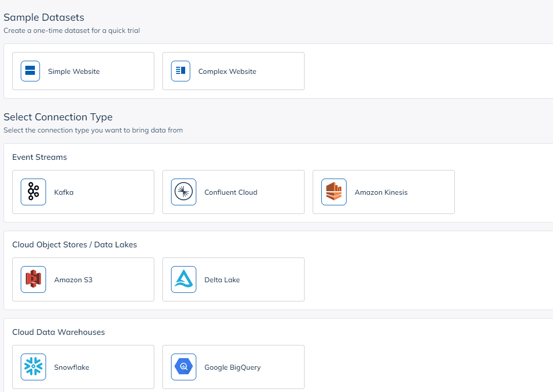The height and width of the screenshot is (392, 553).
Task: Select the Amazon Kinesis icon
Action: [x=334, y=192]
